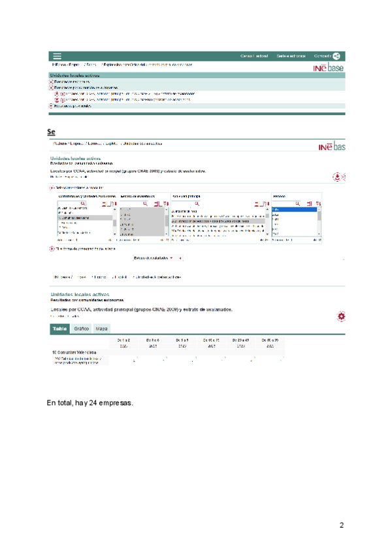Viewport: 392px width, 554px height.
Task: Click scrollbar of the Periodo list
Action: coord(319,222)
